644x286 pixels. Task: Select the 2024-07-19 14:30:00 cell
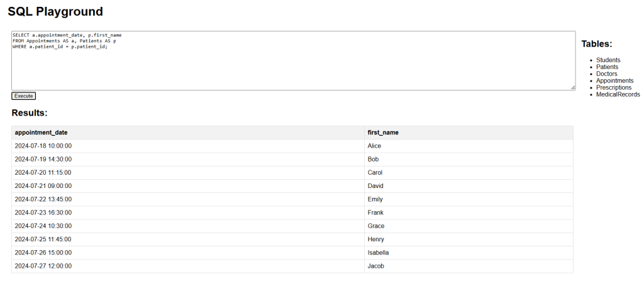(x=188, y=159)
